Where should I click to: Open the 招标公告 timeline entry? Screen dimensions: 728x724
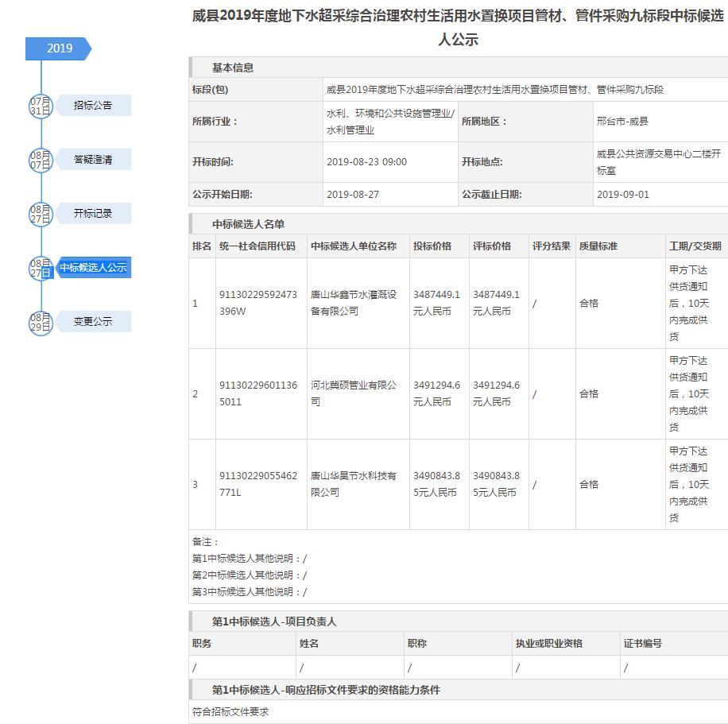(93, 106)
